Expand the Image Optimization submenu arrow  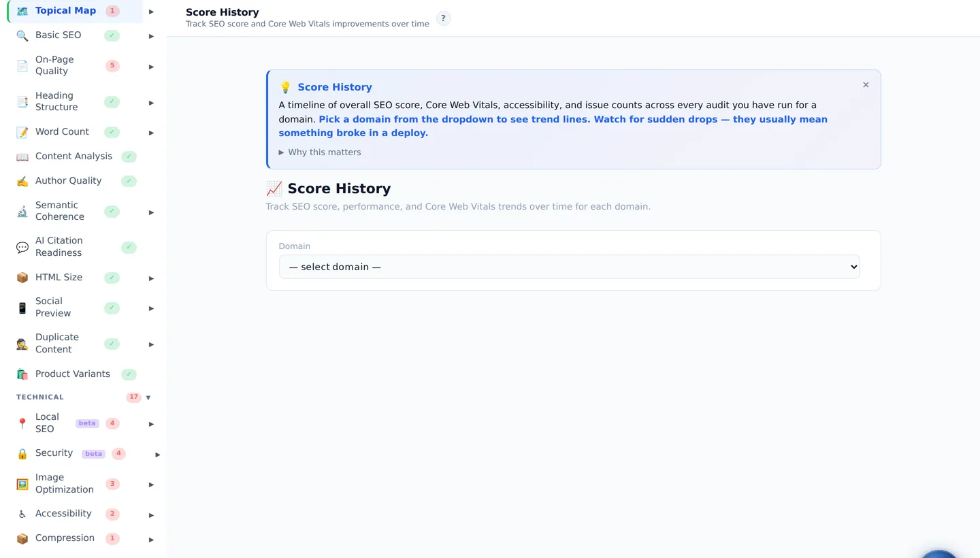(x=151, y=485)
